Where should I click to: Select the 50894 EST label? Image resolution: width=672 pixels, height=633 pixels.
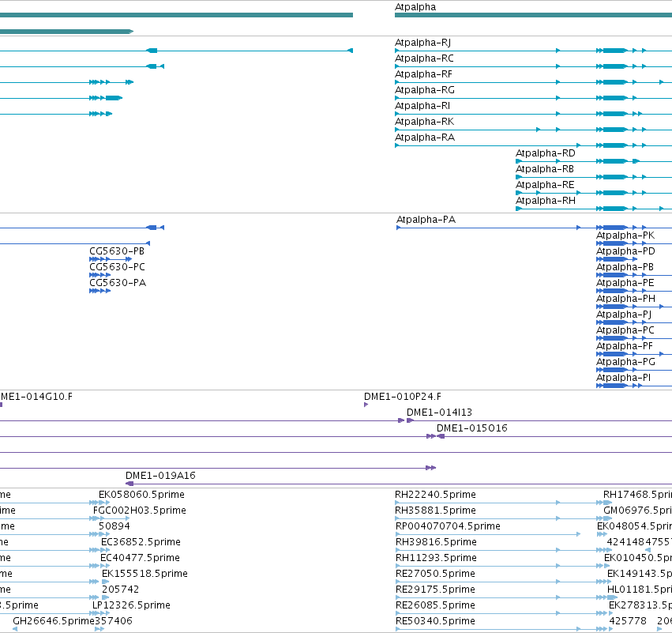[114, 527]
